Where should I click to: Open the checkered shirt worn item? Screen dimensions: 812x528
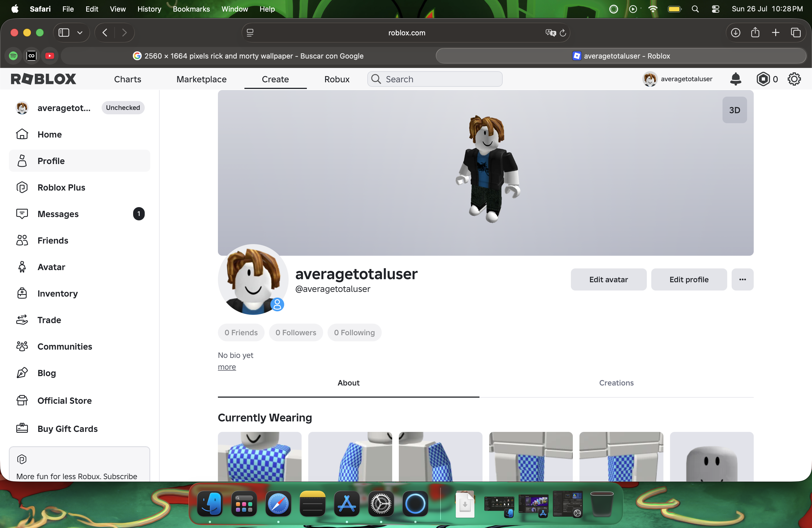[260, 457]
